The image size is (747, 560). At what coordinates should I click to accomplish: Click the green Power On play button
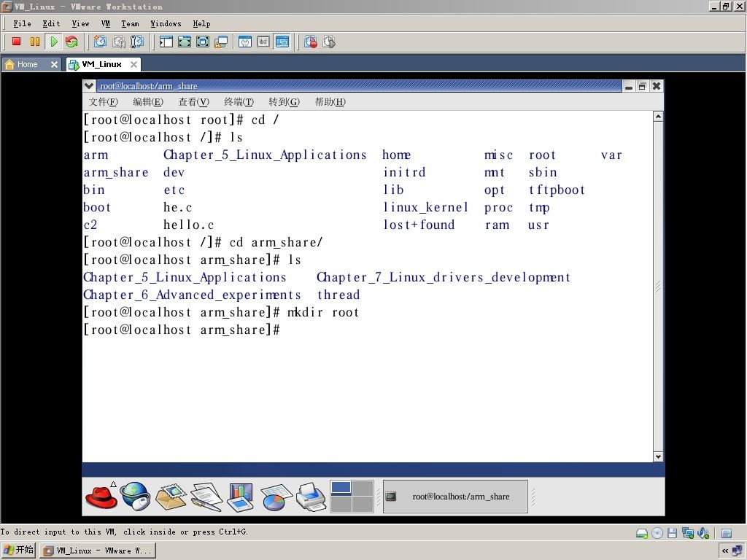pyautogui.click(x=54, y=42)
